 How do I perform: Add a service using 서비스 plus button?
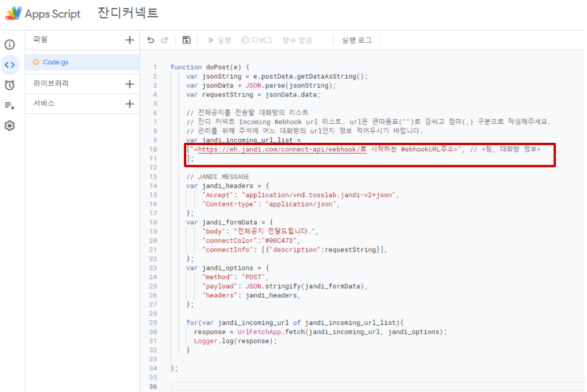130,104
